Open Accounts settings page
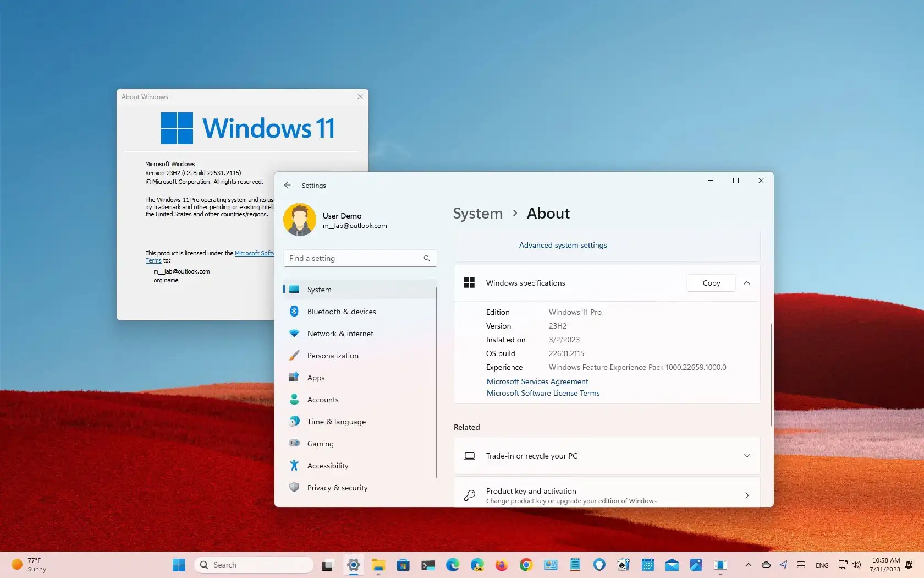 coord(360,400)
